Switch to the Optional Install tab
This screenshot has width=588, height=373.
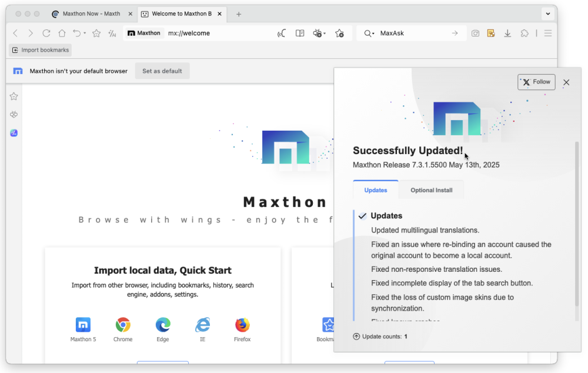tap(431, 190)
